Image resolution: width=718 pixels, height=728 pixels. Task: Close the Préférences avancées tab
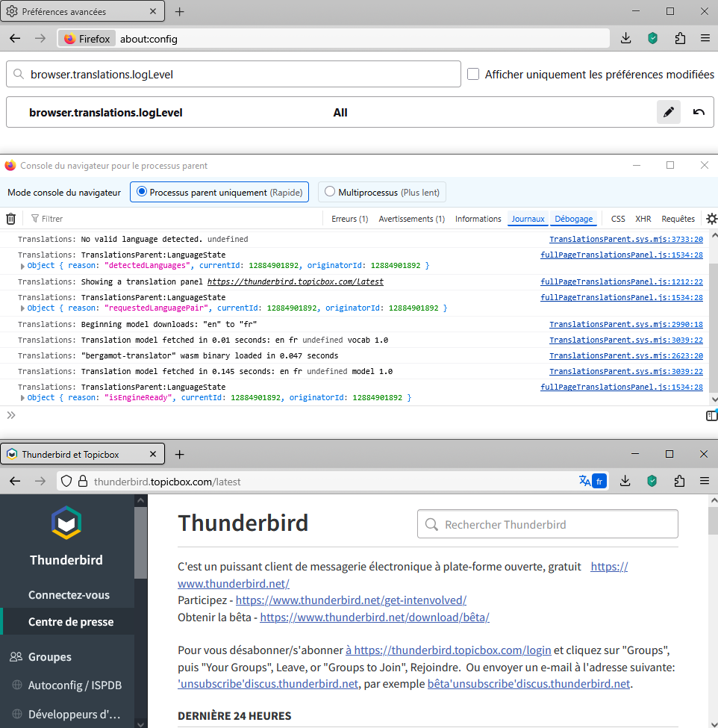[153, 12]
